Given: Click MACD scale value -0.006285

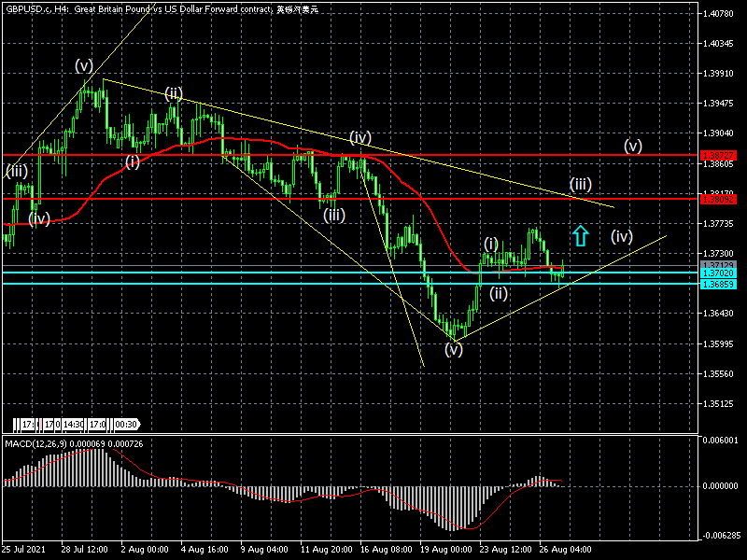Looking at the screenshot, I should (722, 535).
